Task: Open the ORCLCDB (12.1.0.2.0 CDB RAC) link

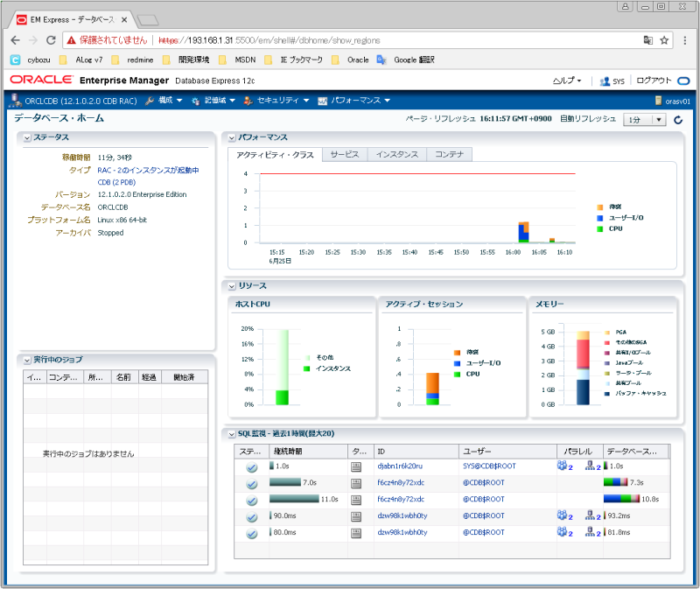Action: pos(80,101)
